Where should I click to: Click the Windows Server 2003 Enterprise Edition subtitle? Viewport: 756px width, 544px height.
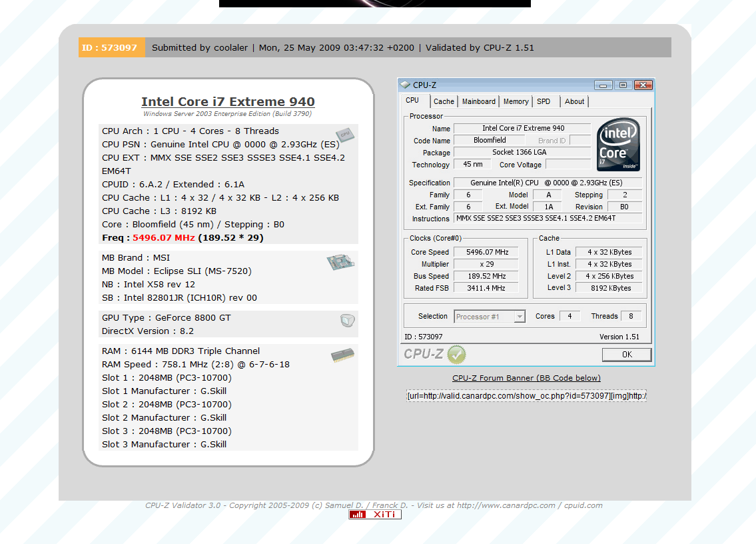[228, 114]
